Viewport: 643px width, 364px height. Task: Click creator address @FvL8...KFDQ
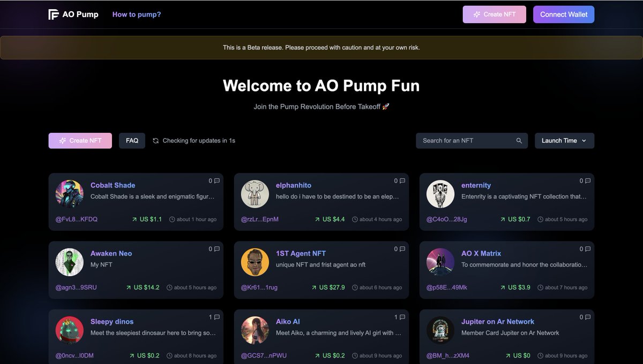tap(77, 219)
